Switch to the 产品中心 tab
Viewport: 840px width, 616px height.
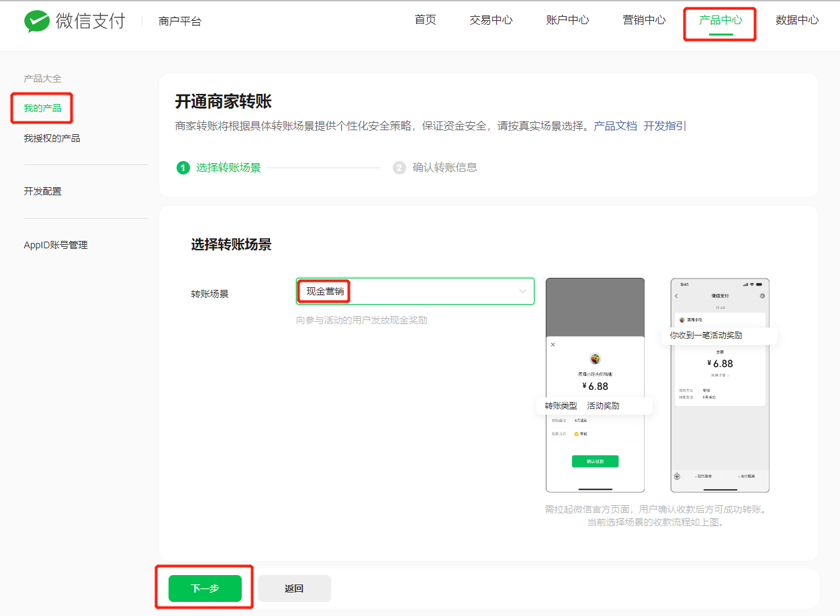point(720,20)
